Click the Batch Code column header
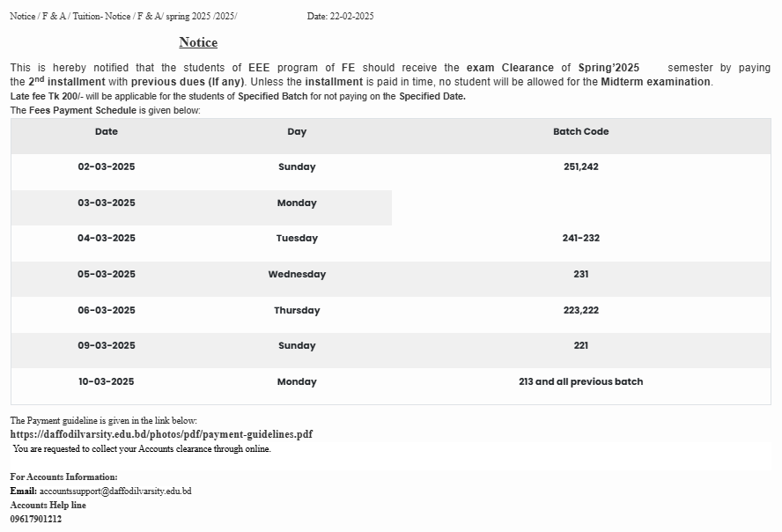This screenshot has width=782, height=532. [x=580, y=131]
